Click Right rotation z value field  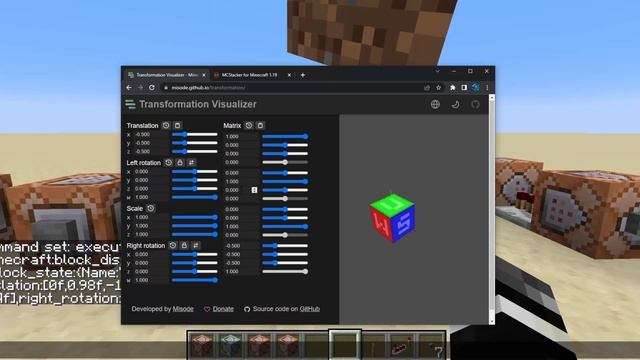coord(150,271)
